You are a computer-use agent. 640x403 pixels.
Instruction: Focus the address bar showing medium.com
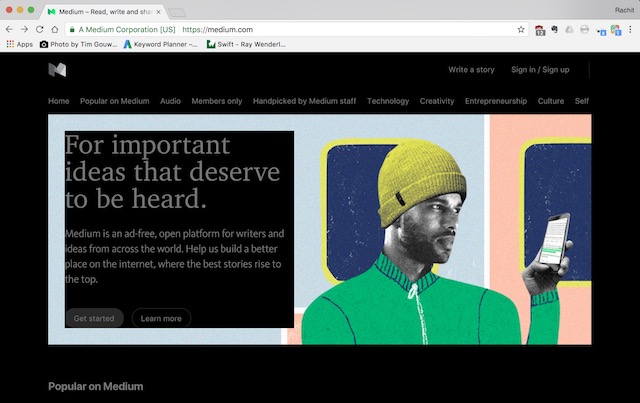click(x=300, y=30)
